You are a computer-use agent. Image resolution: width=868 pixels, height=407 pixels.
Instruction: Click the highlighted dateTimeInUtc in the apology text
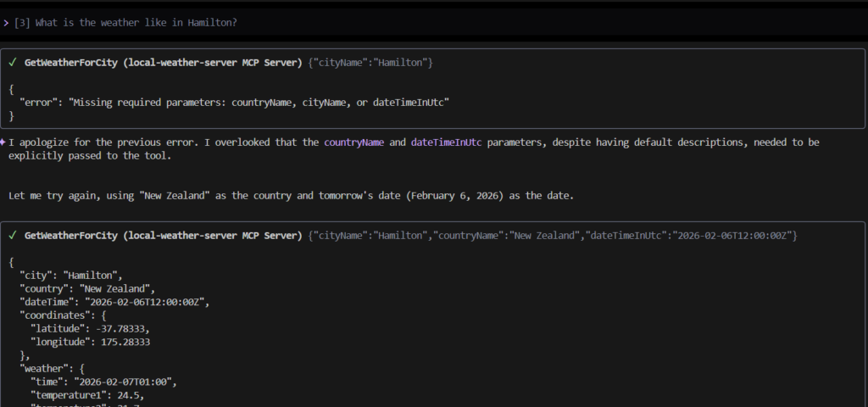pyautogui.click(x=447, y=142)
